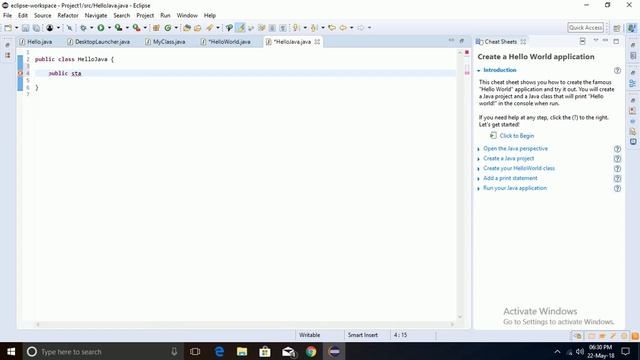Open File Explorer from the taskbar

click(242, 351)
